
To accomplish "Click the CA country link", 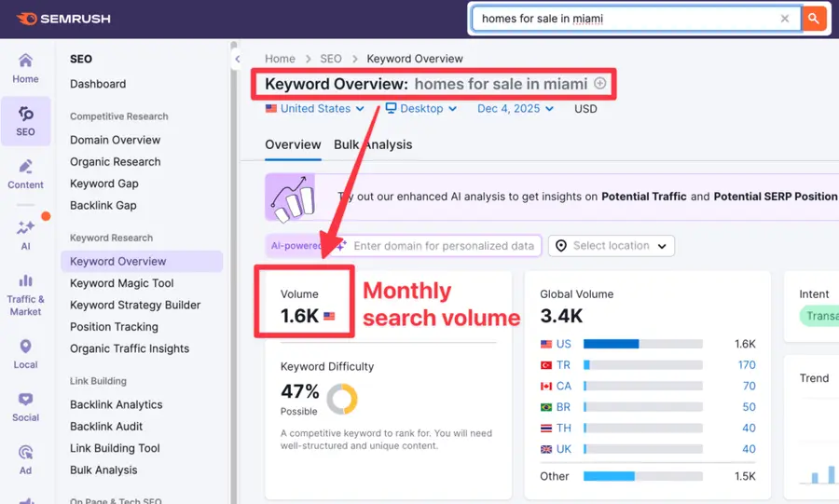I will point(563,386).
